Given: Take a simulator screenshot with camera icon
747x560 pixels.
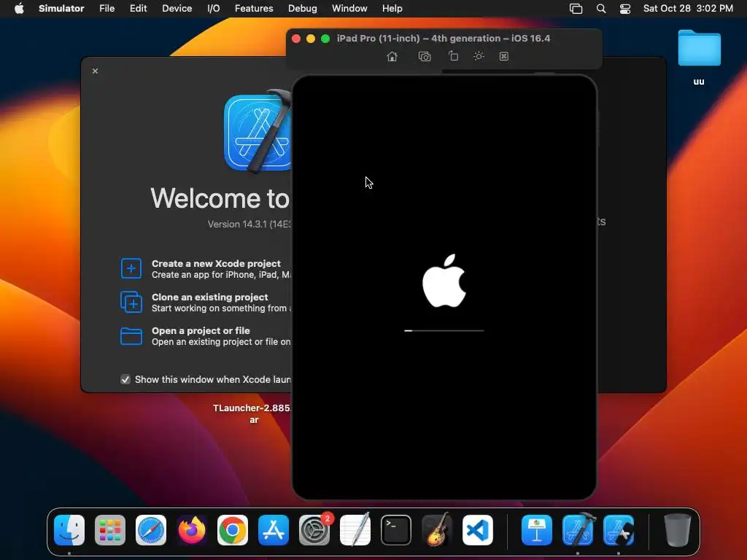Looking at the screenshot, I should (425, 57).
